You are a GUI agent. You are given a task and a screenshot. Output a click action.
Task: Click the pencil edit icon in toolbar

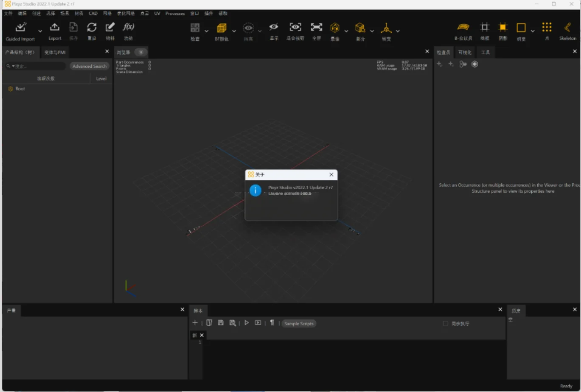(x=110, y=28)
